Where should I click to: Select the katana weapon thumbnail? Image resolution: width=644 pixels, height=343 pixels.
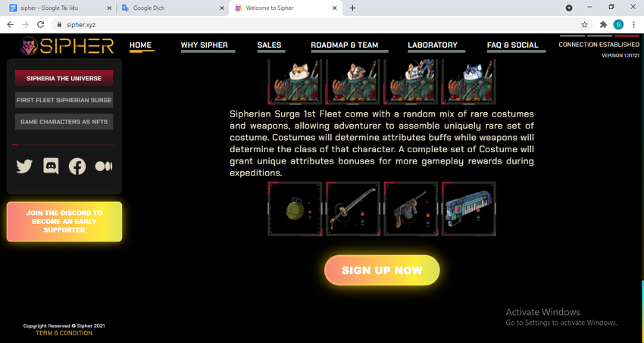[353, 209]
